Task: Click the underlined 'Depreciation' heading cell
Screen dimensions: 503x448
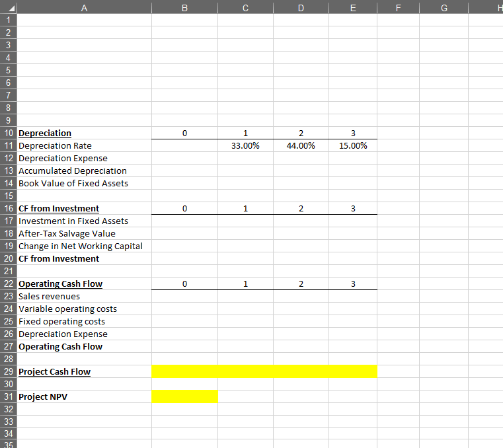Action: (84, 133)
